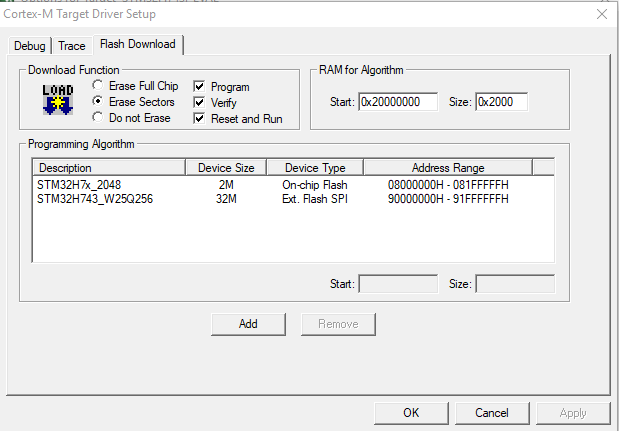
Task: Disable Reset and Run checkbox
Action: (199, 118)
